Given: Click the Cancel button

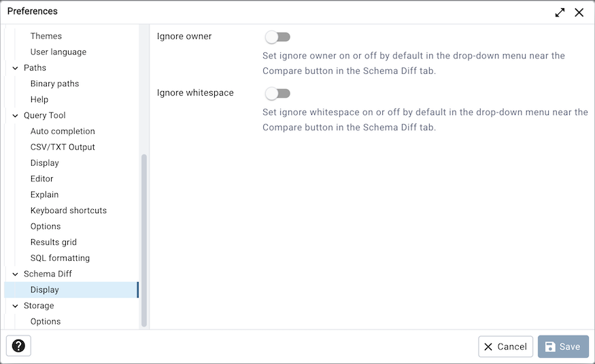Looking at the screenshot, I should (505, 346).
